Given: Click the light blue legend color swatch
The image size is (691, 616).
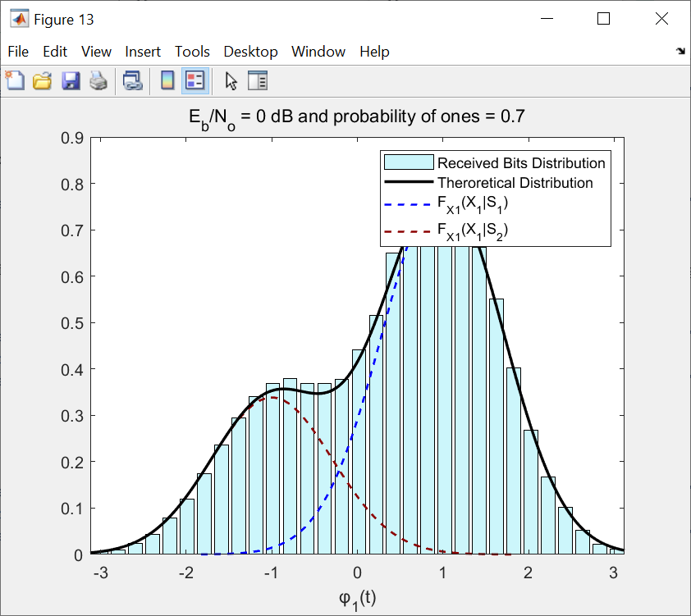Looking at the screenshot, I should pos(409,162).
